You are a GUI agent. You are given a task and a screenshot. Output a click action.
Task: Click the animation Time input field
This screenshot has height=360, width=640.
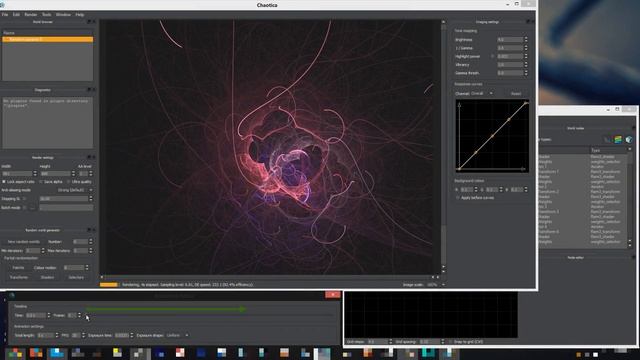[36, 316]
